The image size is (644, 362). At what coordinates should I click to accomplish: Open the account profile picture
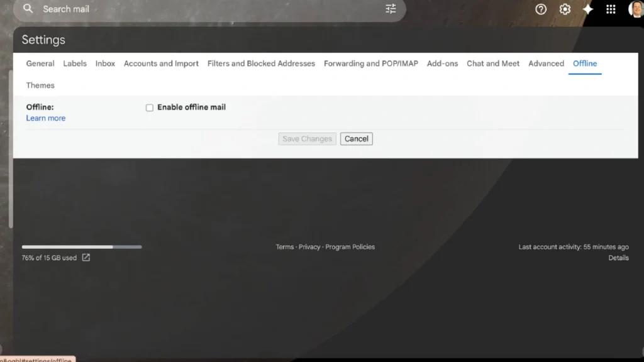[x=635, y=9]
